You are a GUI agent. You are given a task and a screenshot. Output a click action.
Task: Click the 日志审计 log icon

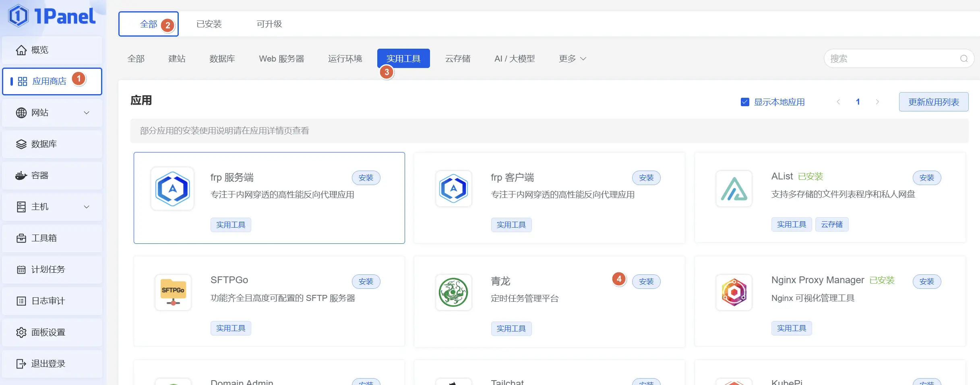click(x=21, y=301)
